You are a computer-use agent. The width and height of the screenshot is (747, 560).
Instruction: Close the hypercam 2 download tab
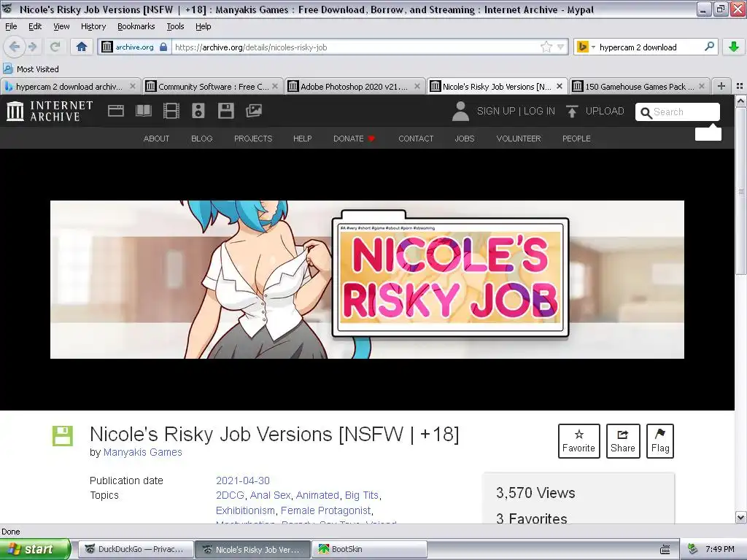(x=133, y=86)
